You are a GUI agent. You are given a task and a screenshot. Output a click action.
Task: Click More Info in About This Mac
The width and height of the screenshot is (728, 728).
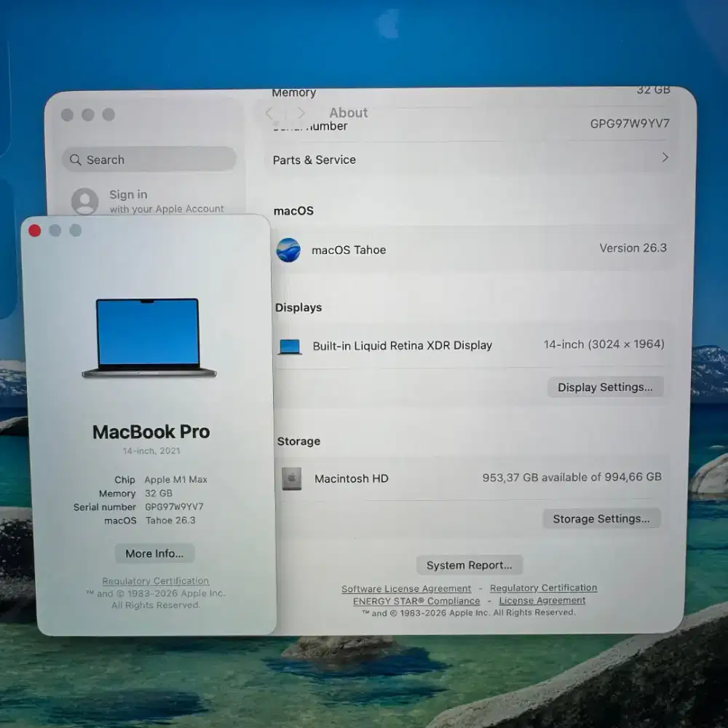pyautogui.click(x=154, y=553)
